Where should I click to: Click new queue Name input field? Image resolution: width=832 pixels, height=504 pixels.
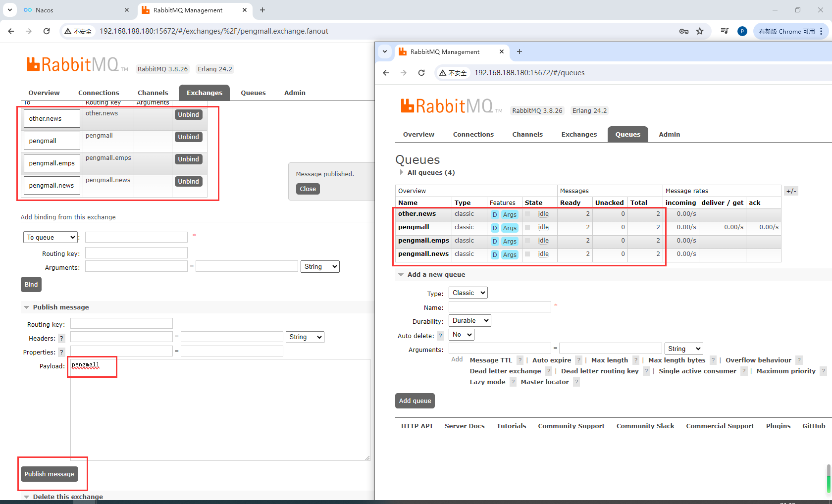500,307
